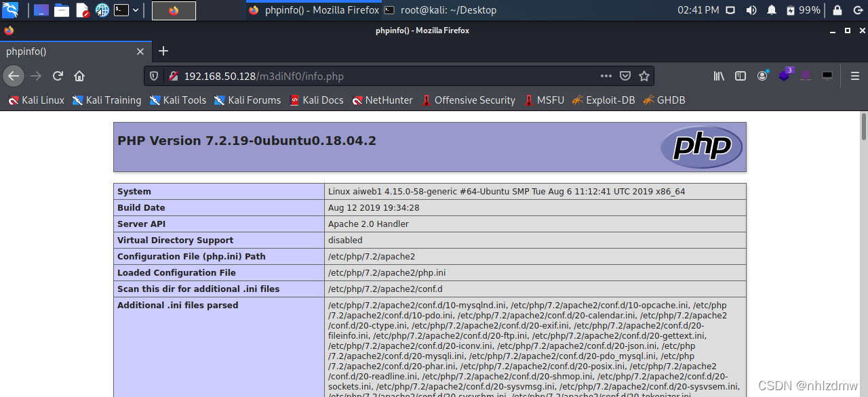
Task: Click the Additional .ini files parsed label
Action: [x=178, y=306]
